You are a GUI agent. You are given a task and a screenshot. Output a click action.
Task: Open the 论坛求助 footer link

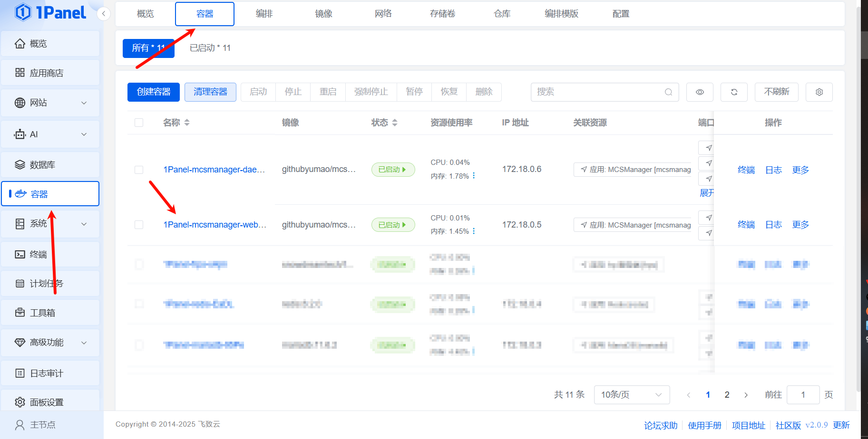click(660, 425)
